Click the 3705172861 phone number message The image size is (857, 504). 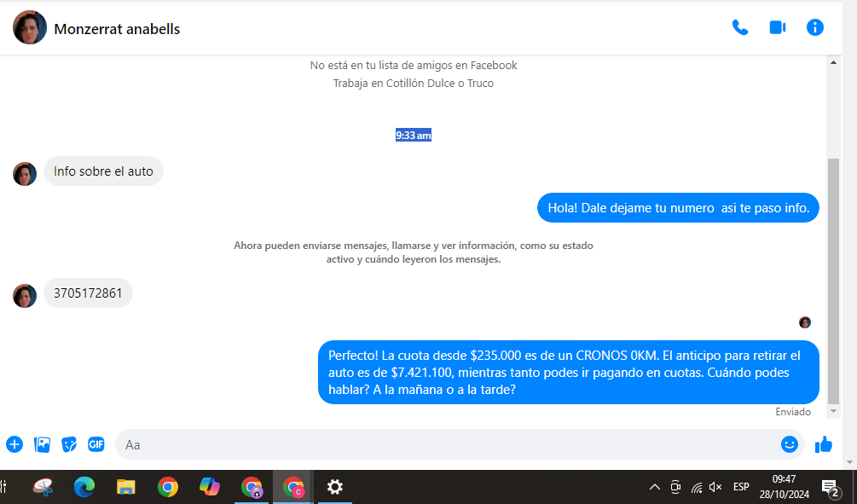point(88,293)
